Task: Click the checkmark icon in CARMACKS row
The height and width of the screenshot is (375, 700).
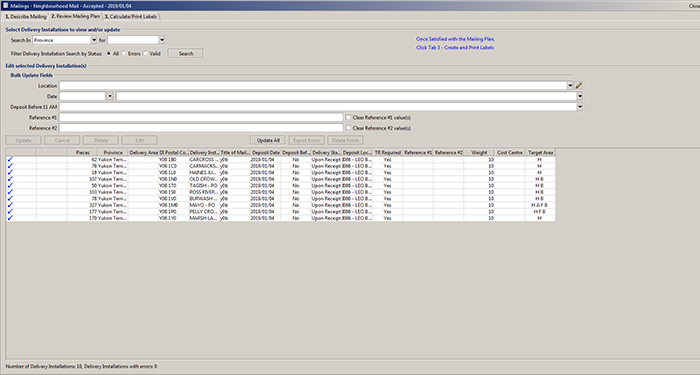Action: 10,166
